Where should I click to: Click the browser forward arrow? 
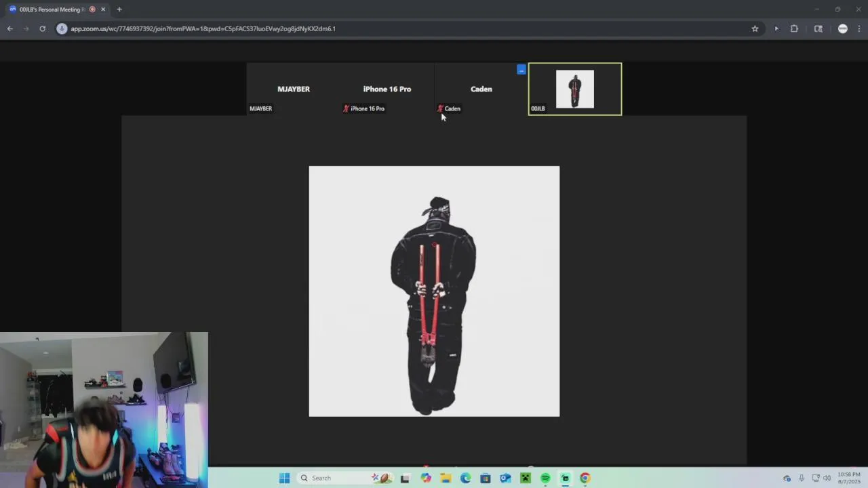[26, 28]
